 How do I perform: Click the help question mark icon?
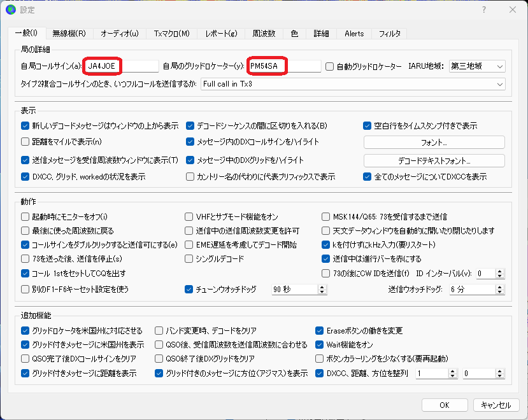(484, 10)
